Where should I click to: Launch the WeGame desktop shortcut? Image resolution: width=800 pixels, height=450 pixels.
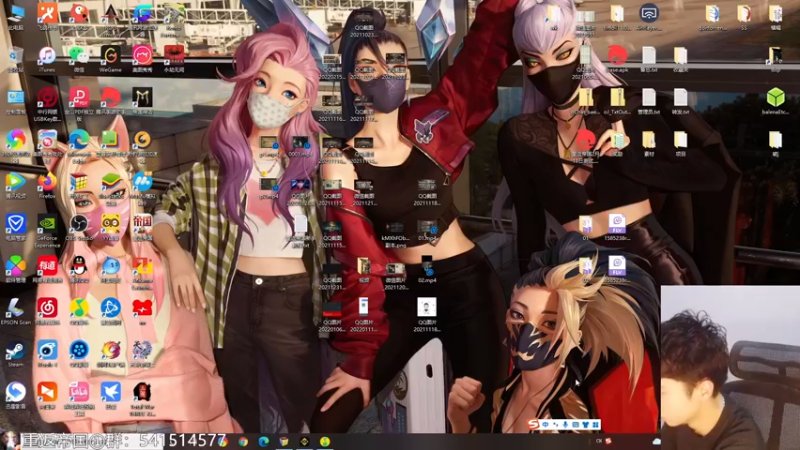tap(110, 56)
